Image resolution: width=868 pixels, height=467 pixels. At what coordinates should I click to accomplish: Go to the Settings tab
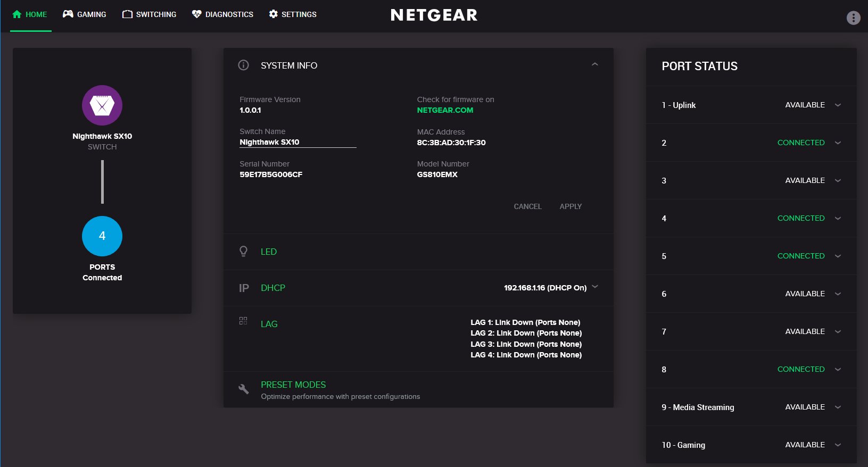pyautogui.click(x=292, y=14)
